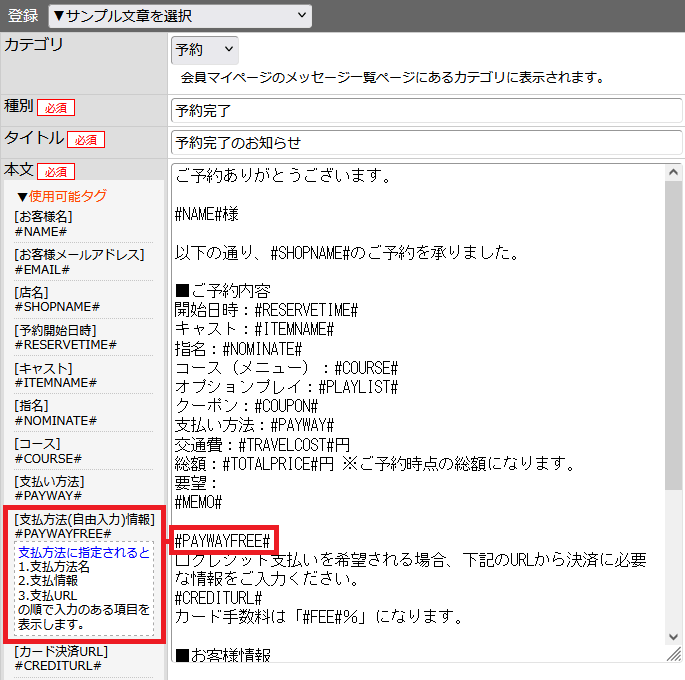Click the [予約開始日時] label
This screenshot has height=680, width=685.
(x=55, y=331)
